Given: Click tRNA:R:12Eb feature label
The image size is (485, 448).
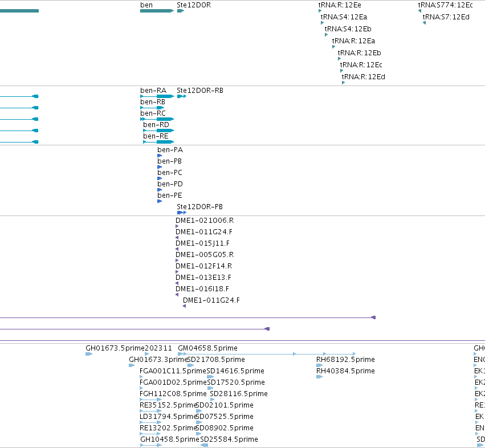Looking at the screenshot, I should pyautogui.click(x=359, y=53).
